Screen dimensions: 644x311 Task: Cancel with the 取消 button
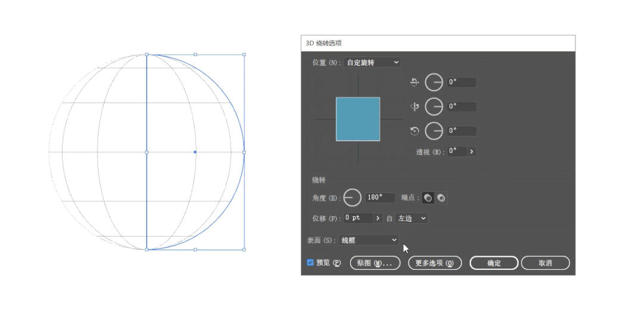tap(546, 263)
